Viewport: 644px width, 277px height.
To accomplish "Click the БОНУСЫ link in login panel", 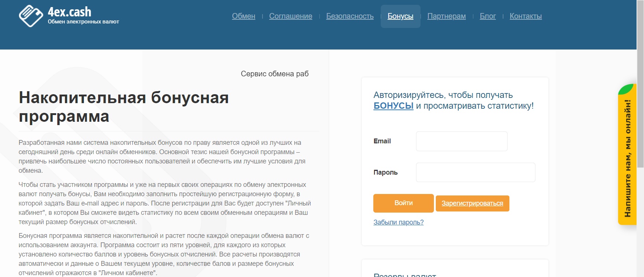I will coord(393,106).
